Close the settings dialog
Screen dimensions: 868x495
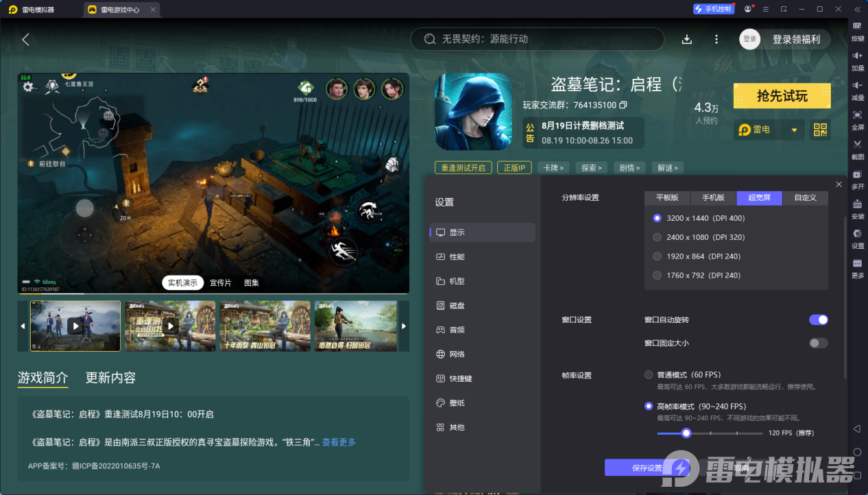[839, 184]
